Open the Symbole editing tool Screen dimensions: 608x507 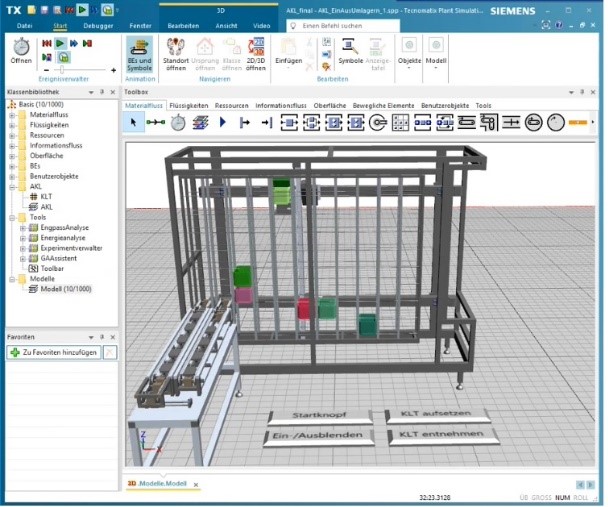351,51
